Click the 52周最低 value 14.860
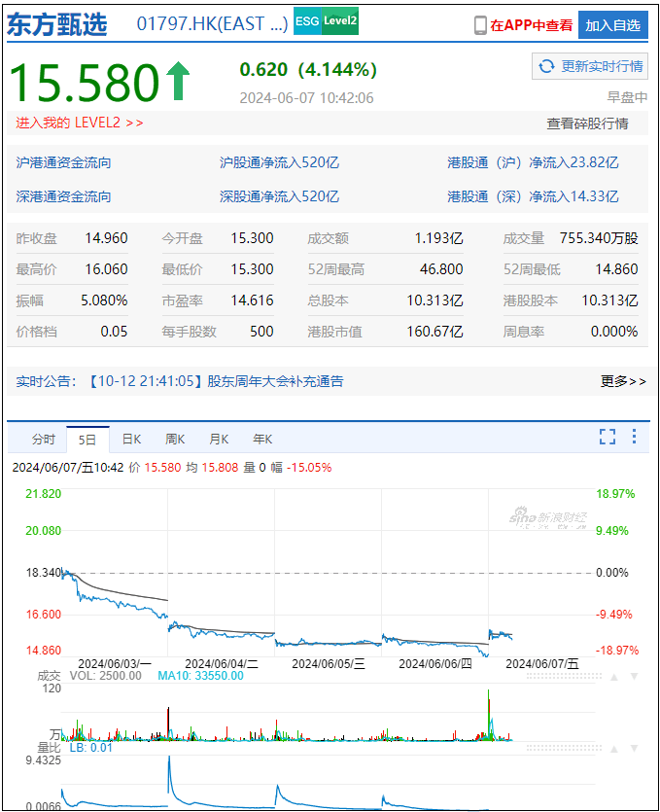The height and width of the screenshot is (812, 660). click(616, 269)
